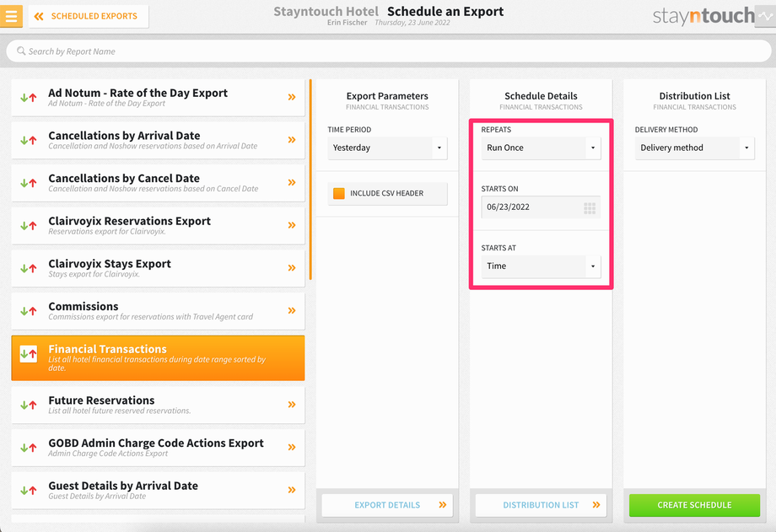
Task: Click chevron on Commissions row
Action: [x=292, y=310]
